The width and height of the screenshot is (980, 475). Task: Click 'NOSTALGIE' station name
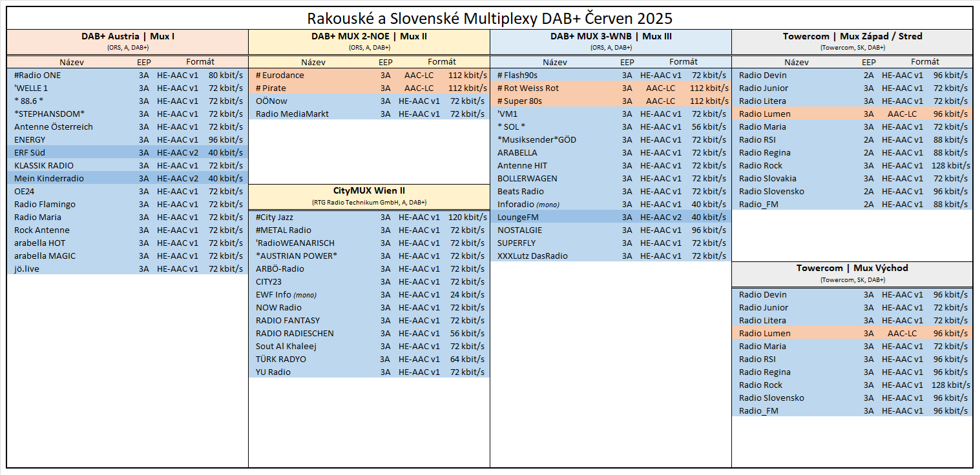click(x=520, y=230)
